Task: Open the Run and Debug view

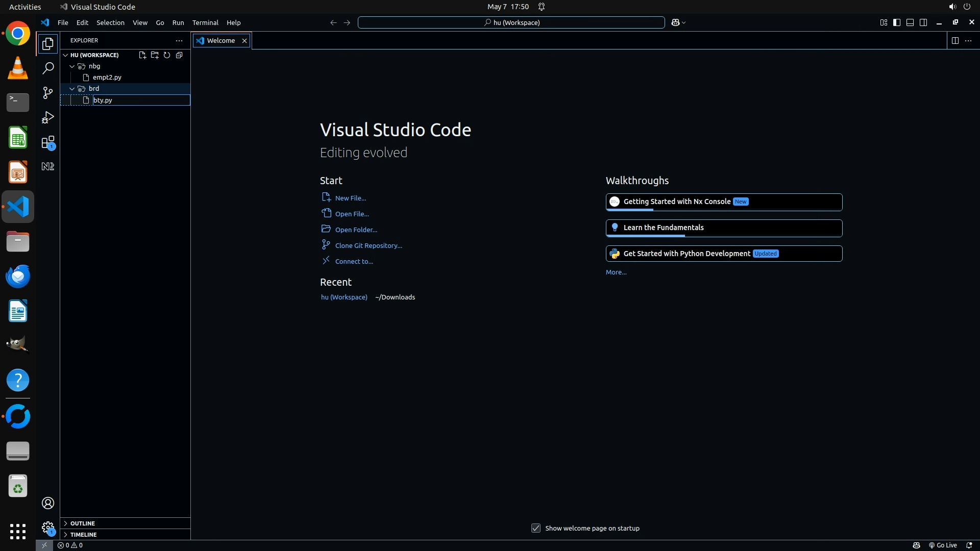Action: (x=47, y=117)
